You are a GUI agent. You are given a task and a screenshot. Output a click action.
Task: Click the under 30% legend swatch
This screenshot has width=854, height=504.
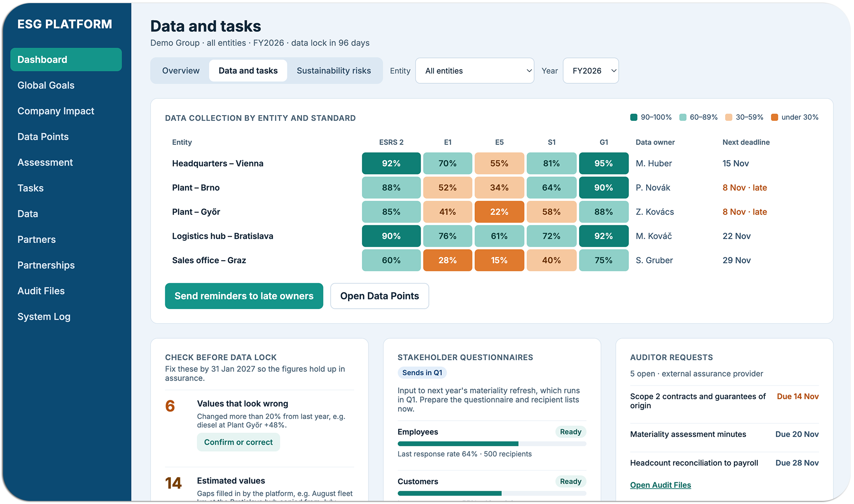[x=774, y=117]
